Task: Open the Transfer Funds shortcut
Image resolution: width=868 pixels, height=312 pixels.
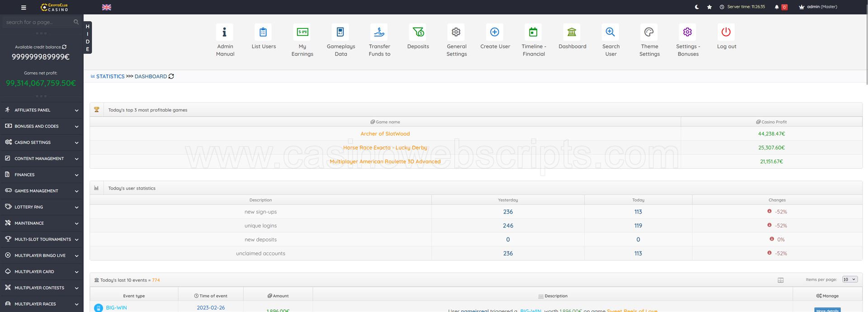Action: point(379,40)
